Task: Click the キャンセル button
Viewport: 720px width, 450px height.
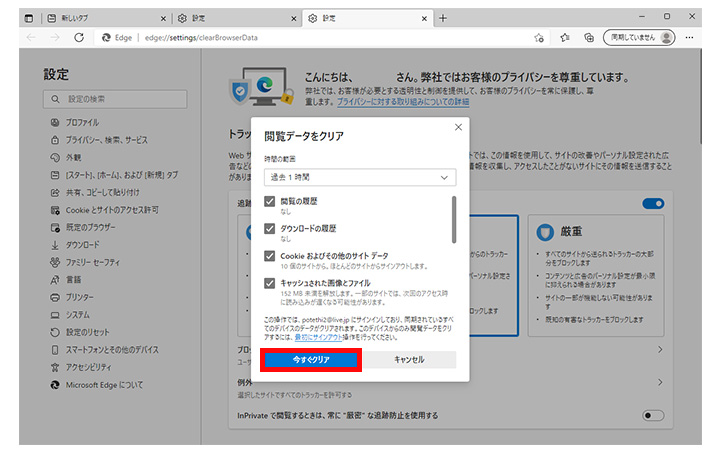Action: pos(409,360)
